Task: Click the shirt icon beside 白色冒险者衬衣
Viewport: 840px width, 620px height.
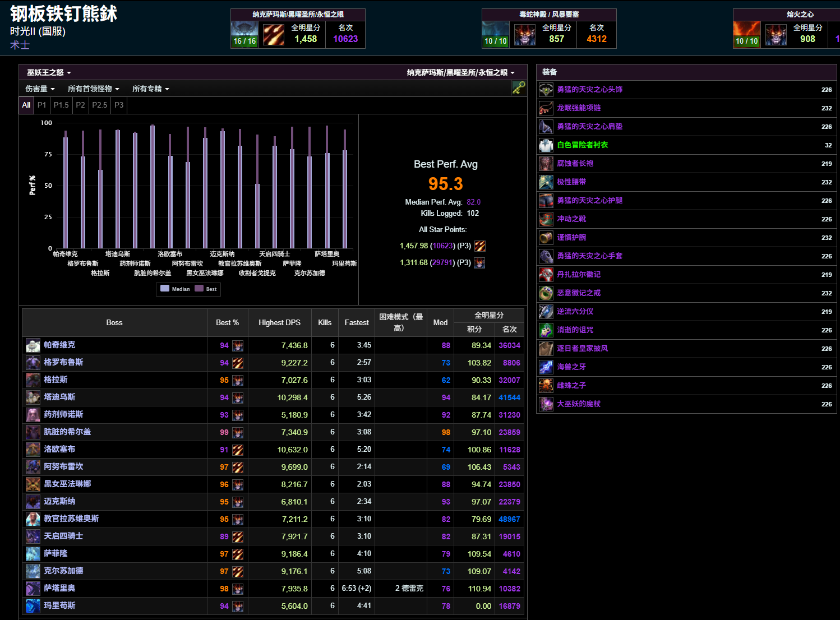Action: (x=546, y=145)
